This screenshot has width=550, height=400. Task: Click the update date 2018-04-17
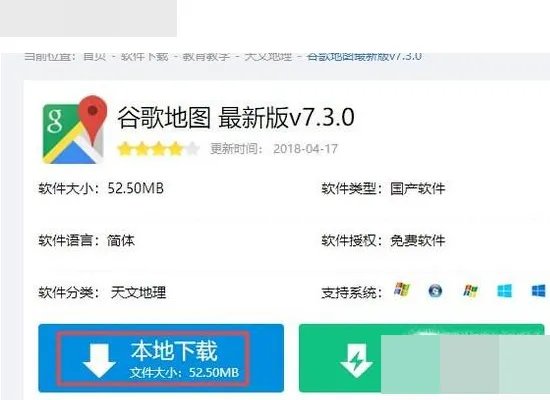click(305, 149)
